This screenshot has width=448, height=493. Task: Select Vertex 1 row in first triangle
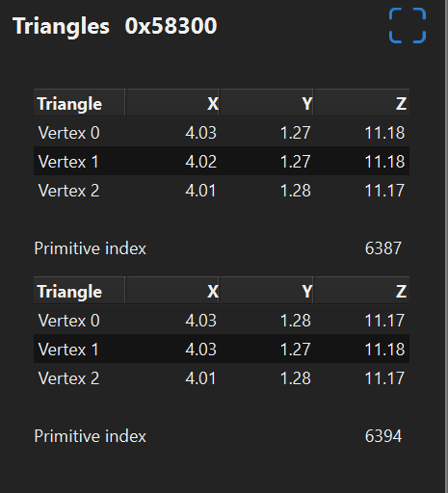coord(222,161)
